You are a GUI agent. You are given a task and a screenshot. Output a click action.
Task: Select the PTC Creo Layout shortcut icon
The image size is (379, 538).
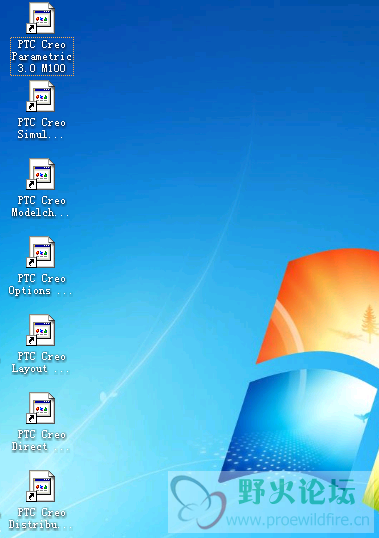point(40,330)
